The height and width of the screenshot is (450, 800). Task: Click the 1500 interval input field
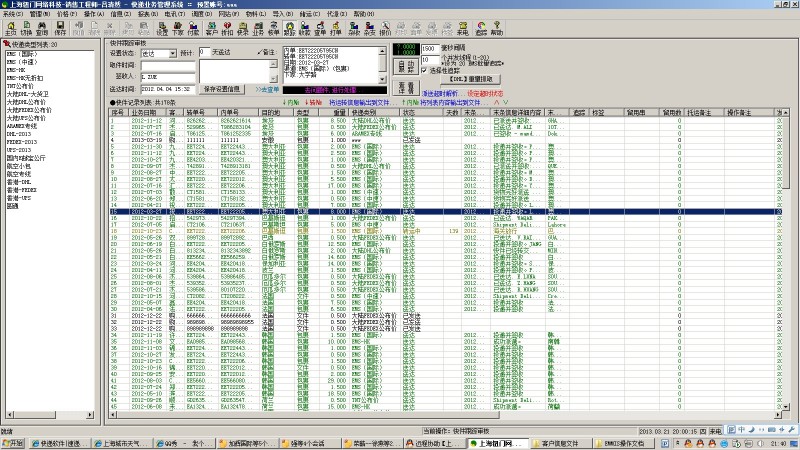(430, 48)
